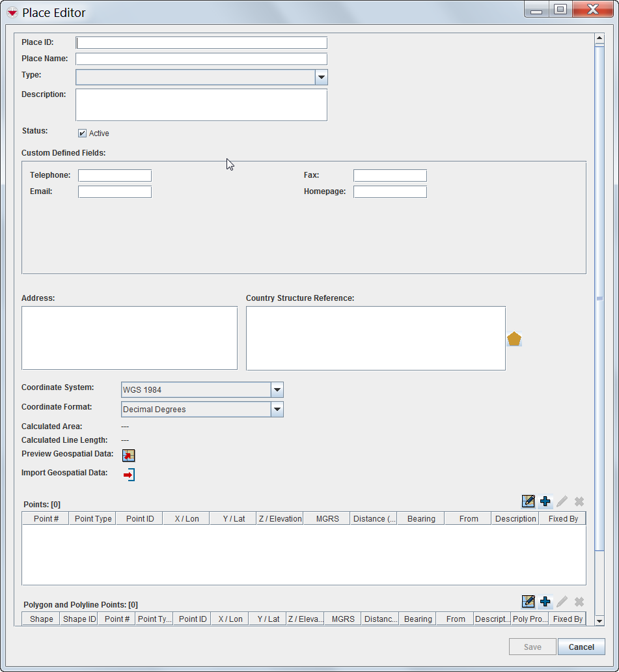The image size is (619, 672).
Task: Click the grayed pencil icon above Points table
Action: pyautogui.click(x=562, y=501)
